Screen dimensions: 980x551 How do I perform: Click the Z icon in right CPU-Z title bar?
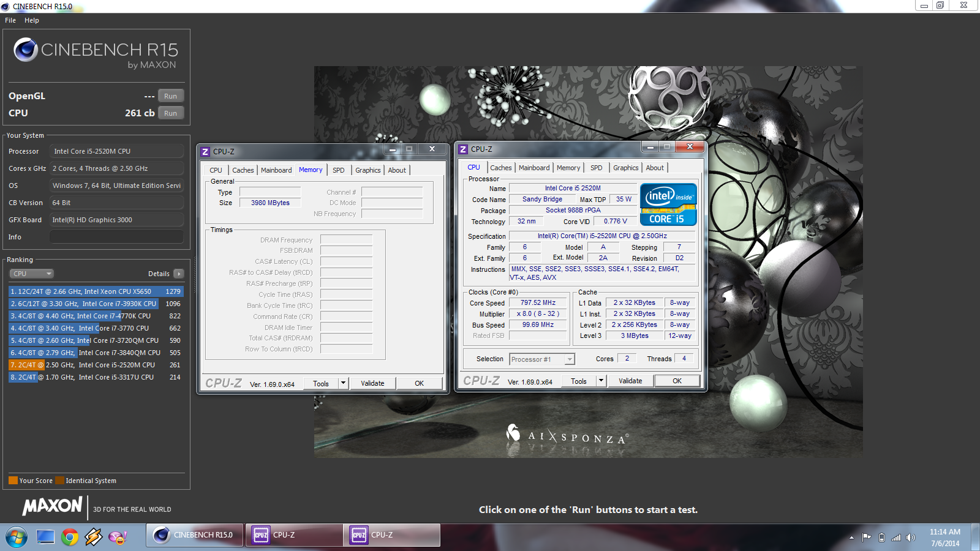click(x=463, y=149)
